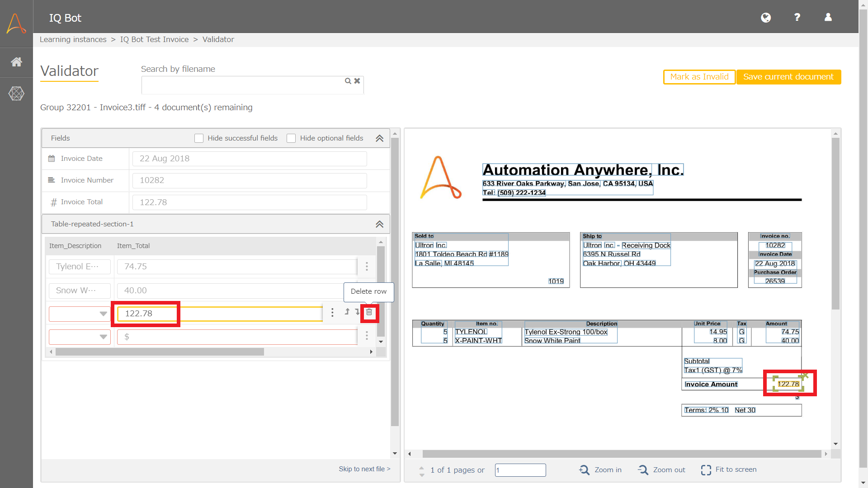Click the empty $ Item_Total field
This screenshot has height=488, width=868.
[237, 337]
